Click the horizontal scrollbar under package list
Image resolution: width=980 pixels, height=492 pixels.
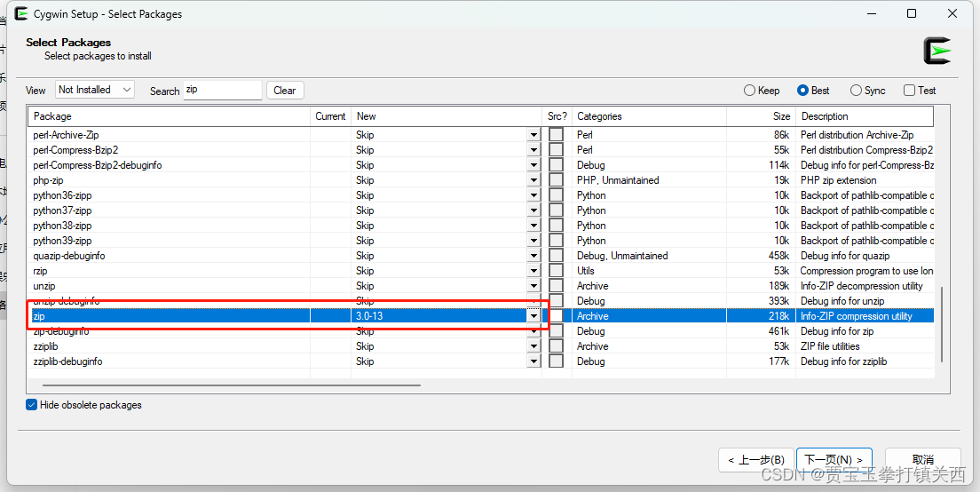pos(232,385)
